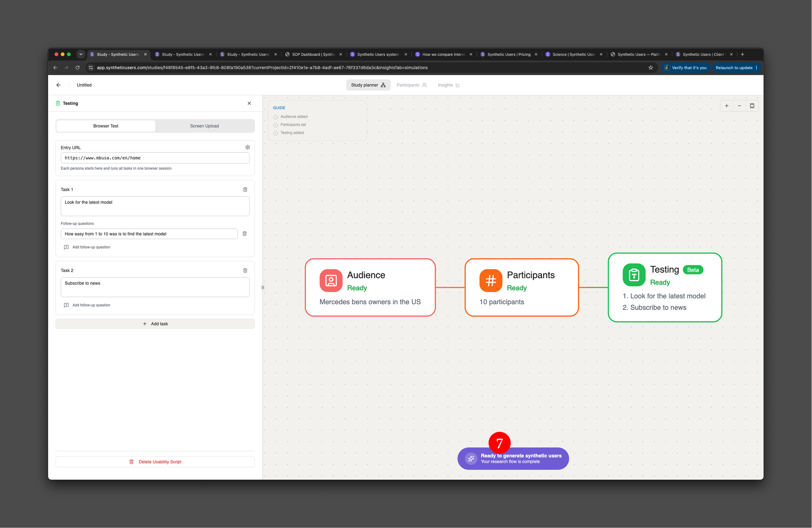The width and height of the screenshot is (812, 528).
Task: Delete Task 1 with trash icon
Action: (x=245, y=189)
